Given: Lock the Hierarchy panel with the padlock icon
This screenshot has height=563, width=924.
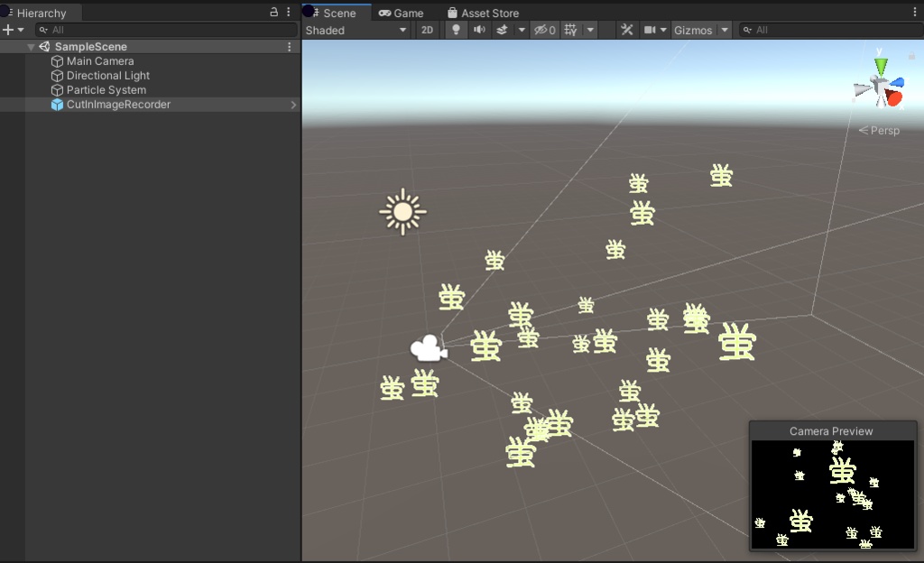Looking at the screenshot, I should pyautogui.click(x=273, y=12).
